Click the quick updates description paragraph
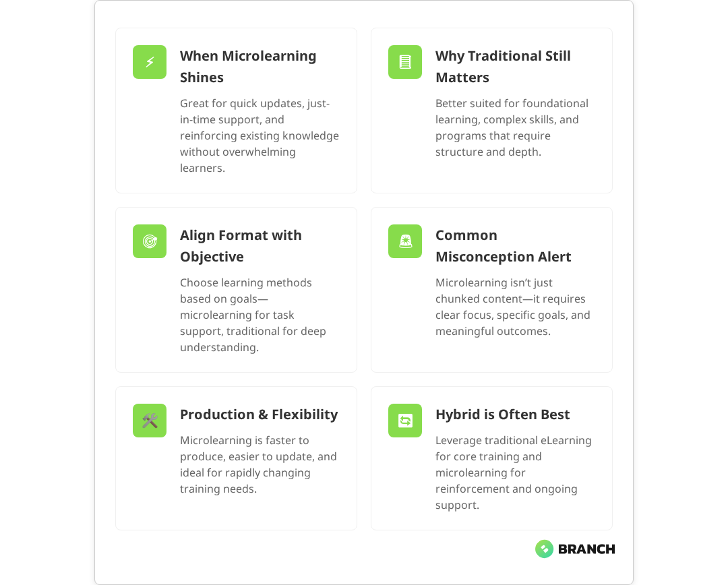This screenshot has width=728, height=585. coord(260,135)
